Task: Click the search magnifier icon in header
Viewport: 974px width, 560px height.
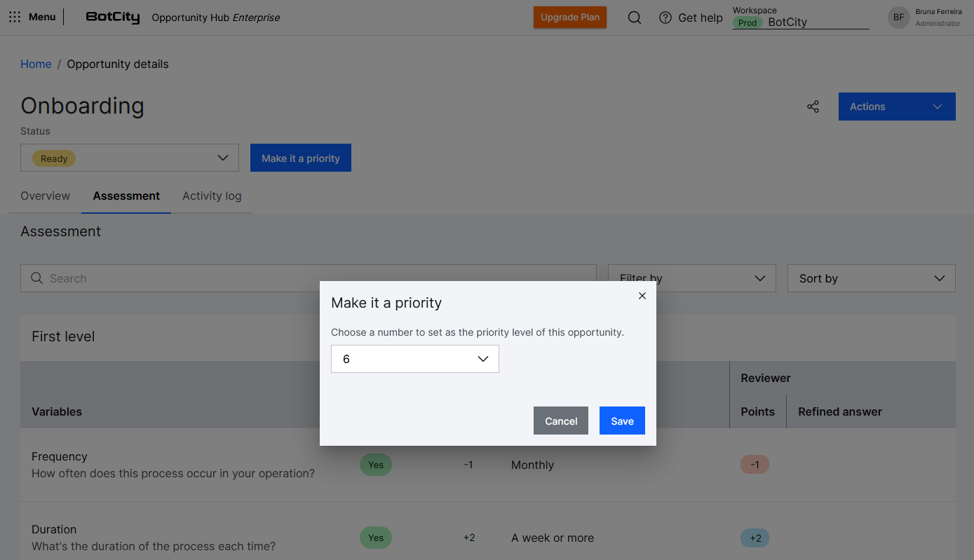Action: click(x=634, y=18)
